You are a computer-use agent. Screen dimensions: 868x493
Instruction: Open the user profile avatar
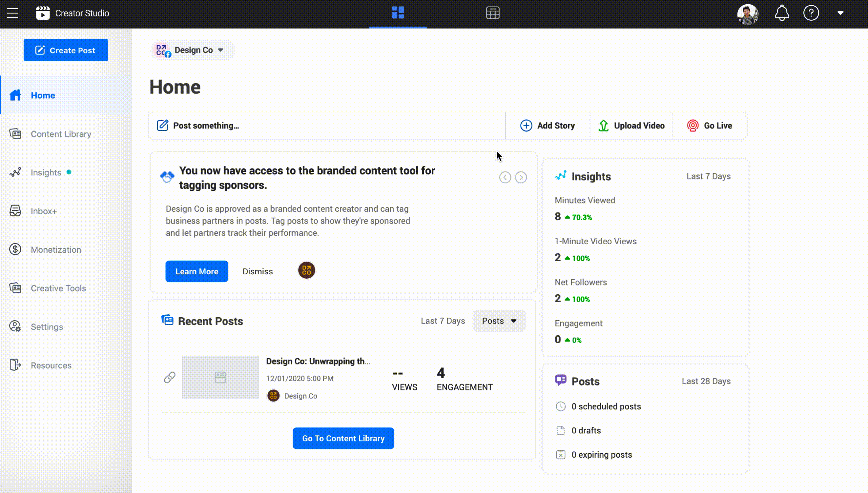[748, 14]
